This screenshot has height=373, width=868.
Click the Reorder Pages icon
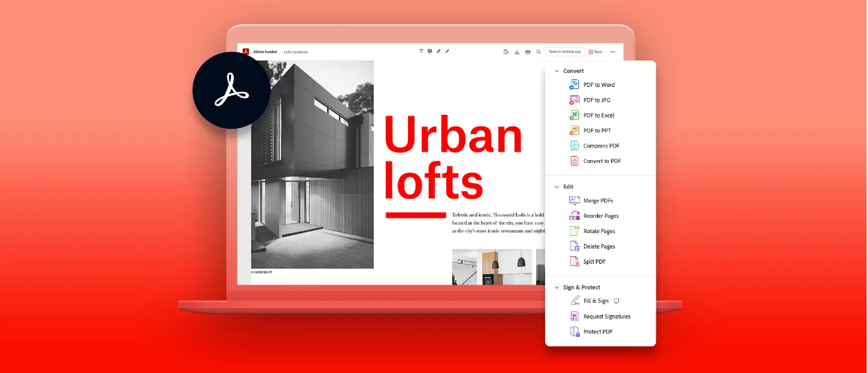point(574,216)
